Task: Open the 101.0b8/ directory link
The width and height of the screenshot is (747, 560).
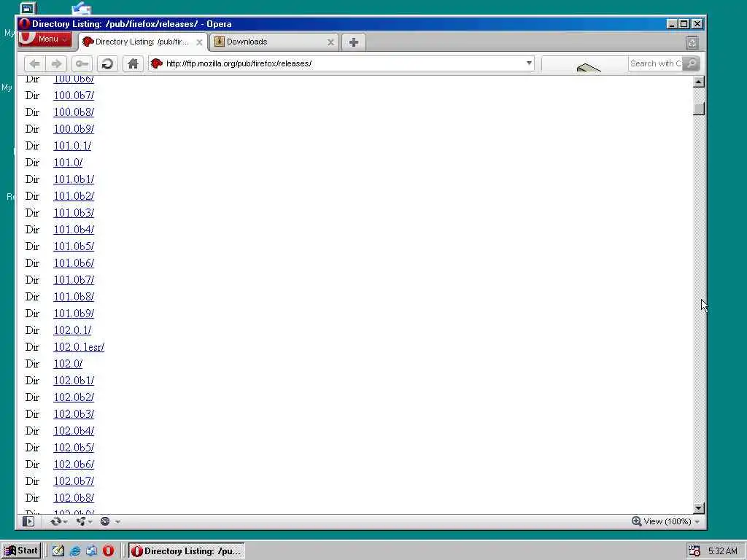Action: point(74,297)
